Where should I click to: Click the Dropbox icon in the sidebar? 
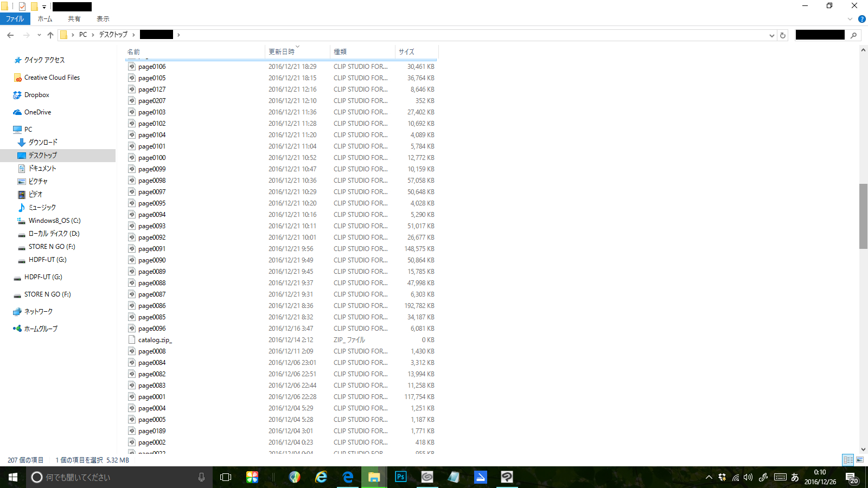pyautogui.click(x=17, y=95)
